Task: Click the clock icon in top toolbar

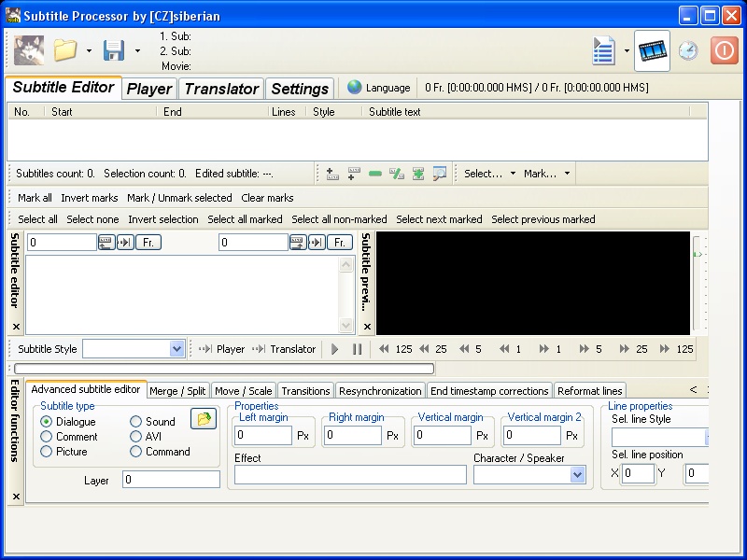Action: click(688, 50)
